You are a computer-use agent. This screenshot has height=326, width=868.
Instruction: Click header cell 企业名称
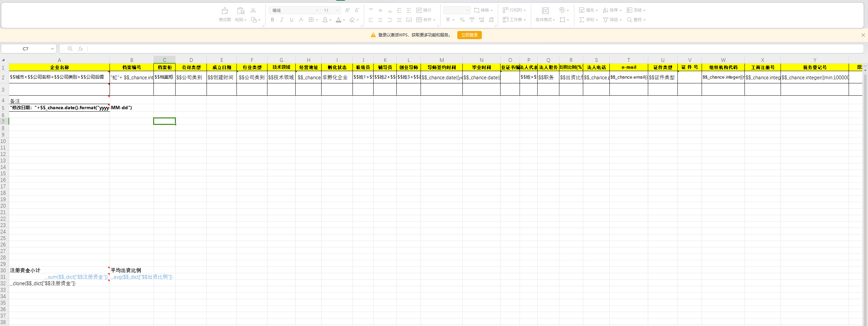click(x=59, y=67)
